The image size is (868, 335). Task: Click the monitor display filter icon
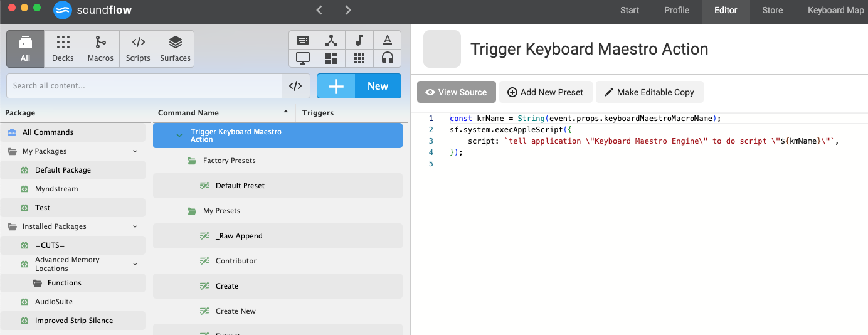[x=303, y=58]
